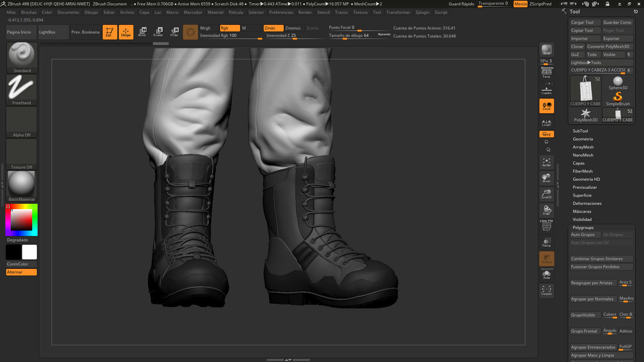Click the Alternar color switch button
Viewport: 644px width, 362px height.
coord(21,272)
